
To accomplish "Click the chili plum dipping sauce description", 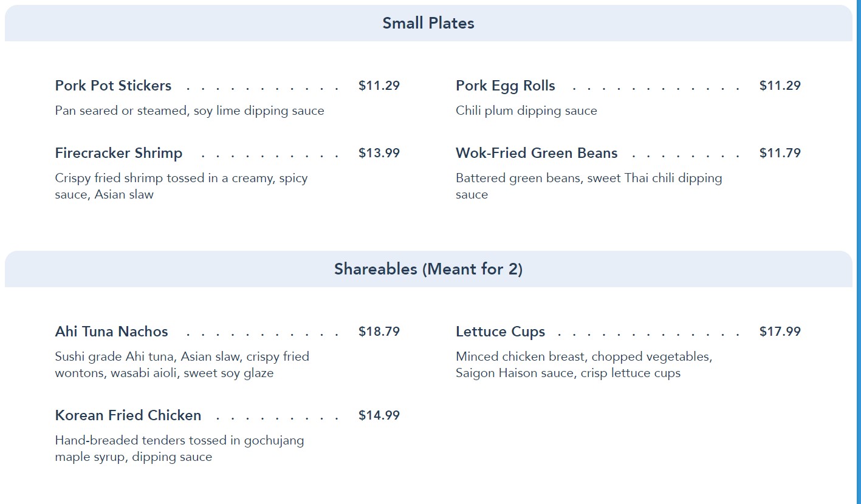I will 526,111.
